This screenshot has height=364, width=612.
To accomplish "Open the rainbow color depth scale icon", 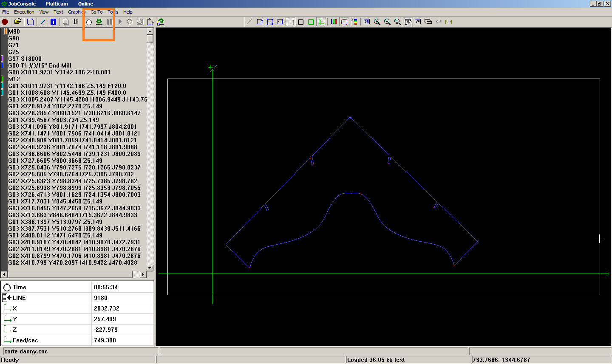I will (354, 22).
